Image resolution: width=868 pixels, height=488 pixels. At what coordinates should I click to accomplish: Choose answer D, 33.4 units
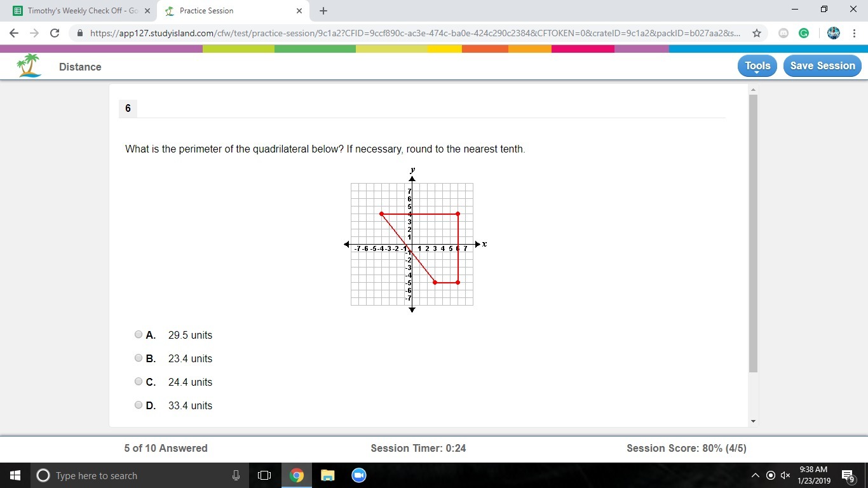tap(139, 405)
